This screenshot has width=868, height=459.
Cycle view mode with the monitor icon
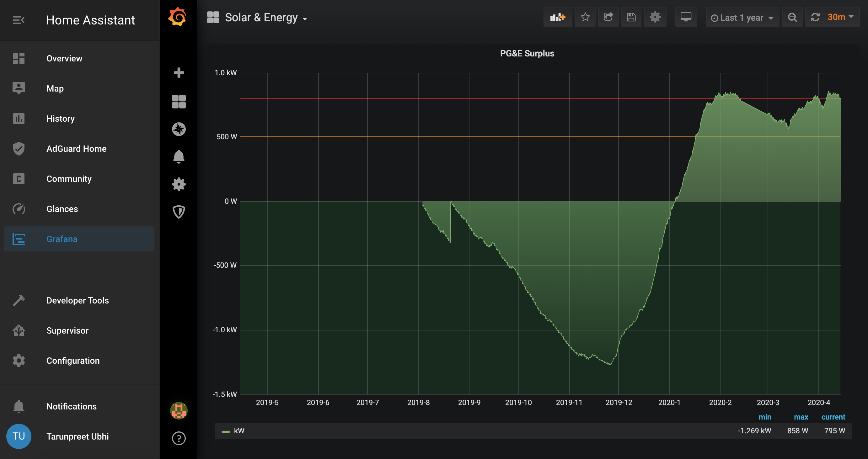tap(686, 17)
